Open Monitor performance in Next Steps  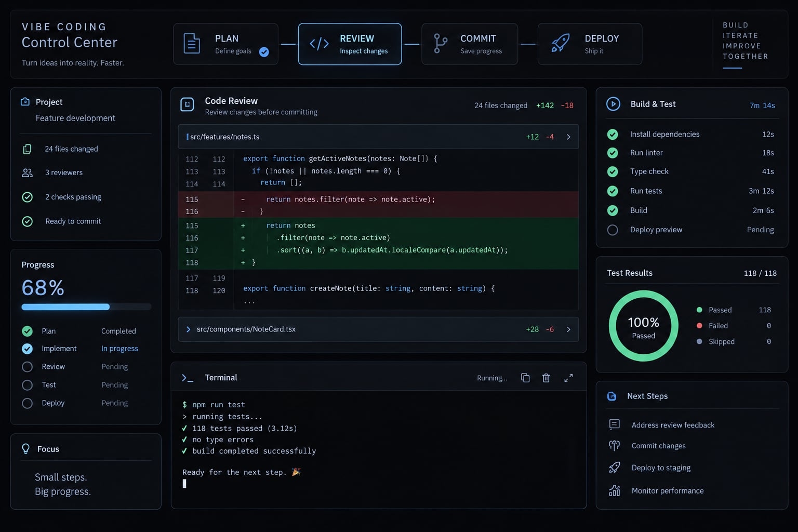668,490
